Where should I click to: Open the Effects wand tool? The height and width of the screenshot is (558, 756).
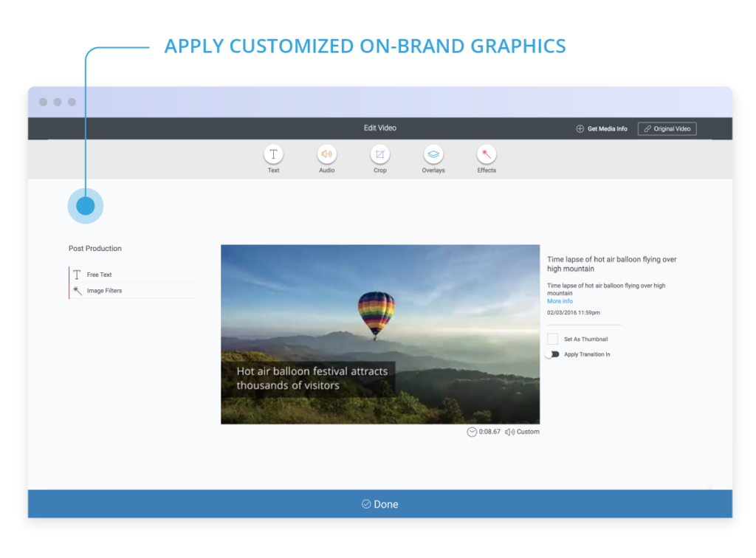click(x=487, y=154)
